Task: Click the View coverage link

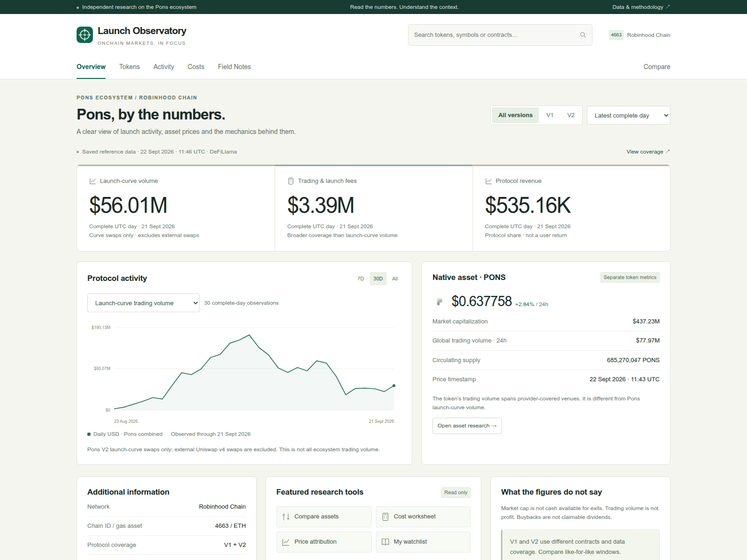Action: click(648, 152)
